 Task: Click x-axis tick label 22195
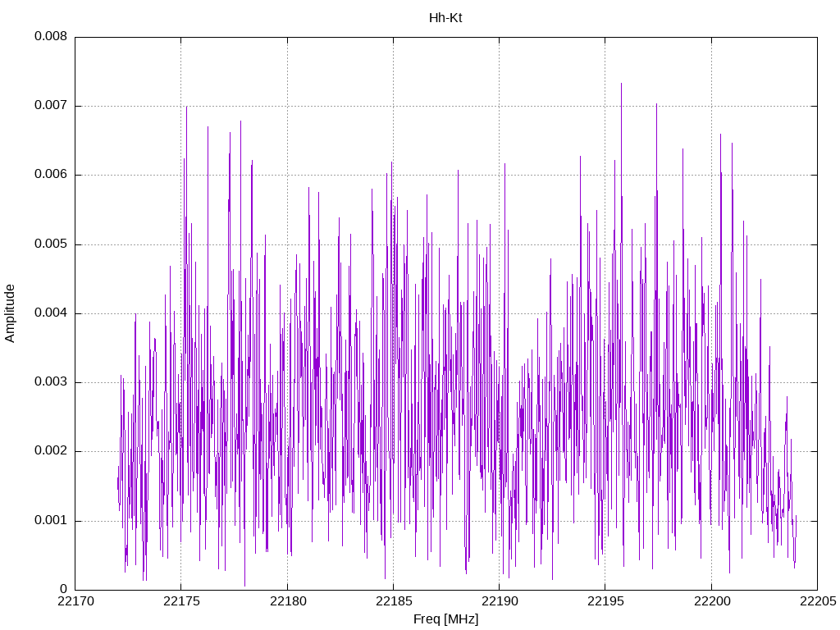click(x=606, y=601)
